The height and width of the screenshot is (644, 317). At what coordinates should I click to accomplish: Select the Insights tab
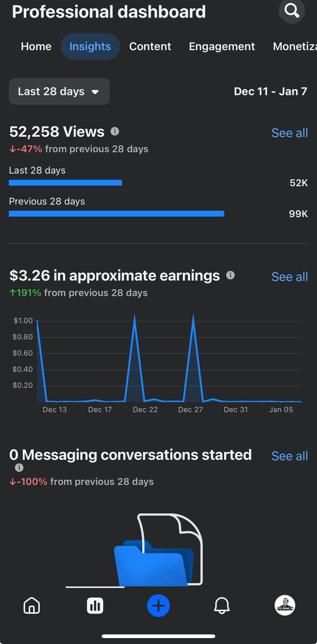coord(90,46)
